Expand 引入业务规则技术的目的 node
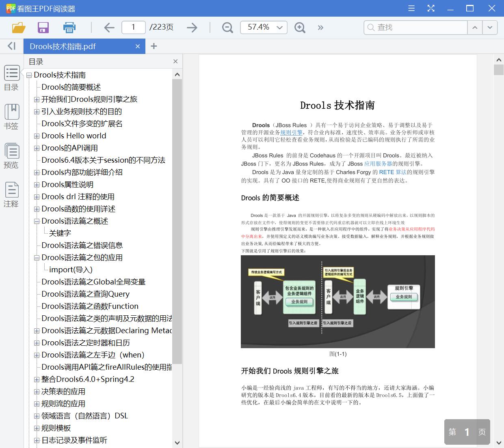Screen dimensions: 504x448 click(37, 112)
